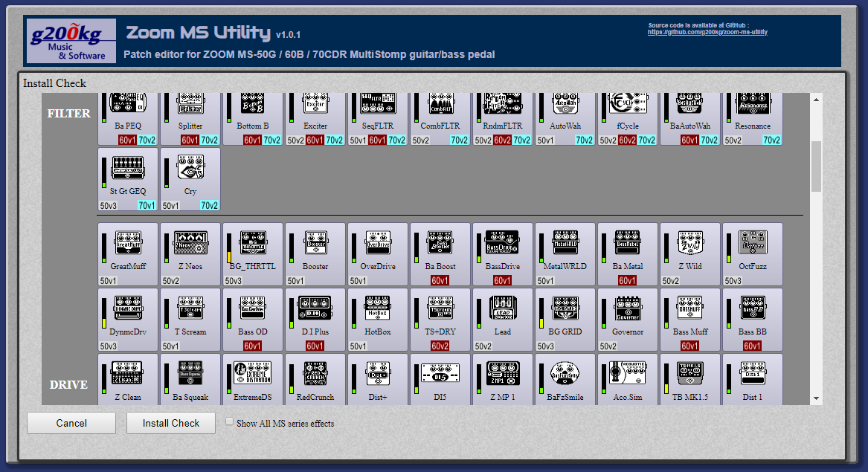The image size is (868, 472).
Task: Choose the Z Neos pedal
Action: [x=190, y=254]
